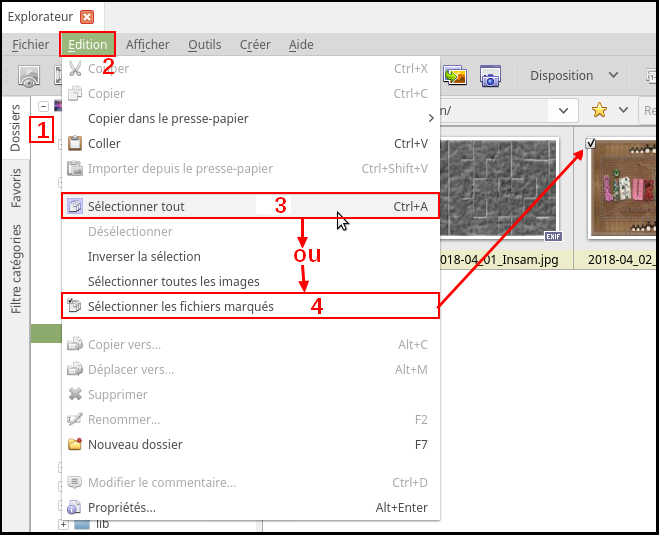Click the screen capture camera icon

click(490, 76)
